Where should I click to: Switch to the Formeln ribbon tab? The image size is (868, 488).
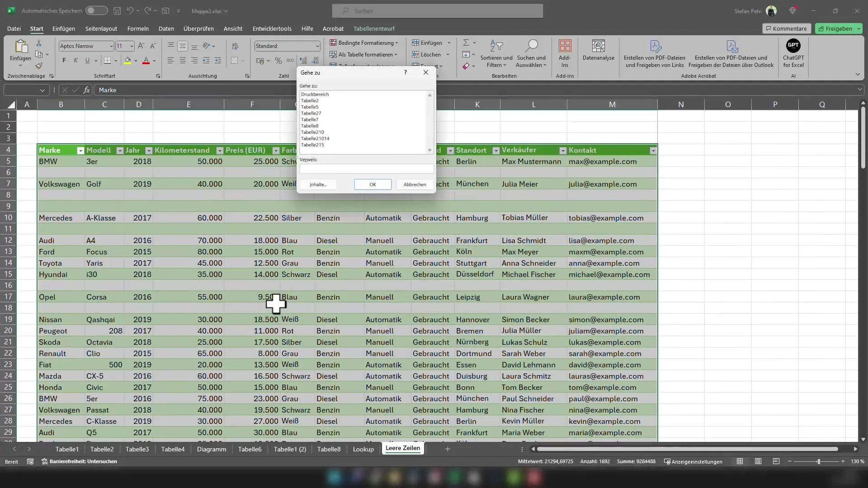click(x=138, y=28)
